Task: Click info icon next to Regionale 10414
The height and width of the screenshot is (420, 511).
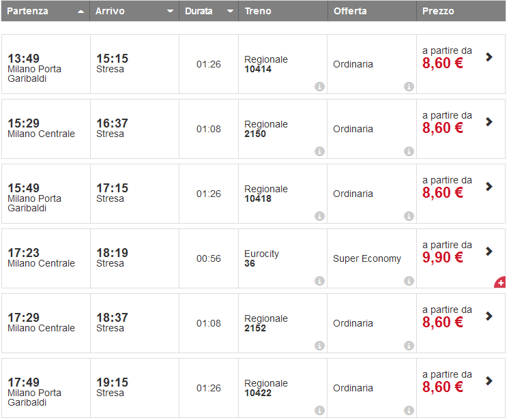Action: pyautogui.click(x=319, y=87)
